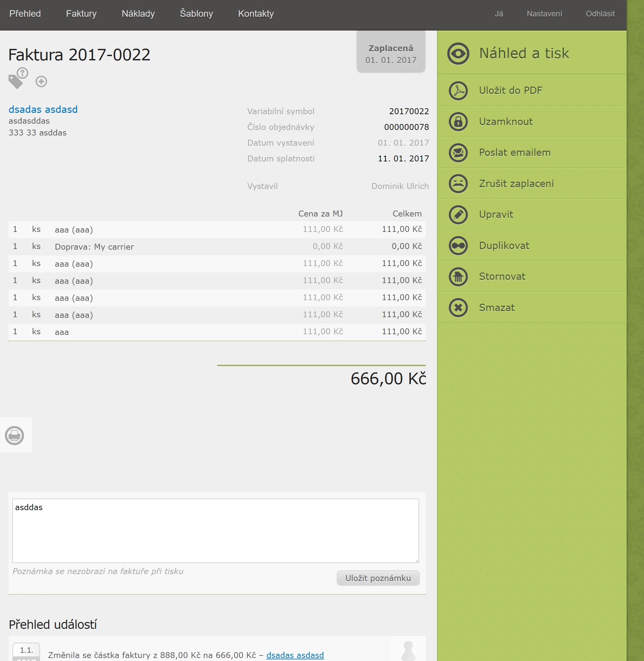644x661 pixels.
Task: Click the Stornovat icon
Action: [x=458, y=277]
